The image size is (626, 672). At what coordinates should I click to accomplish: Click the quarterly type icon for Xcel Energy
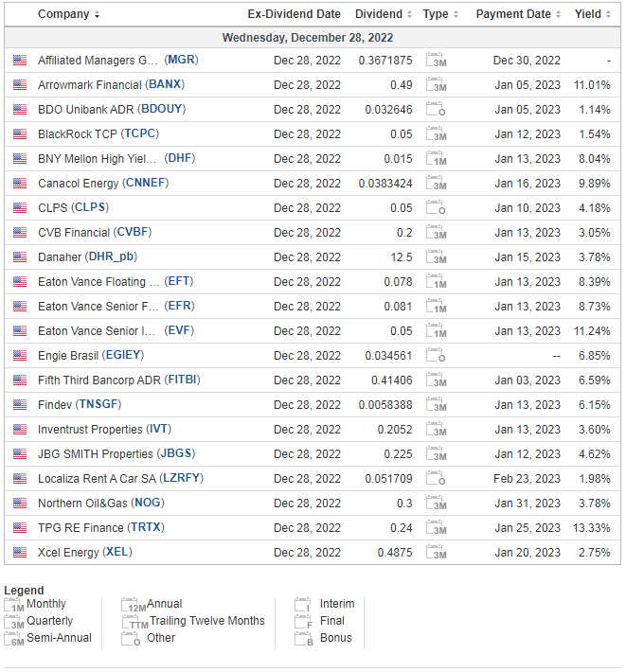436,553
